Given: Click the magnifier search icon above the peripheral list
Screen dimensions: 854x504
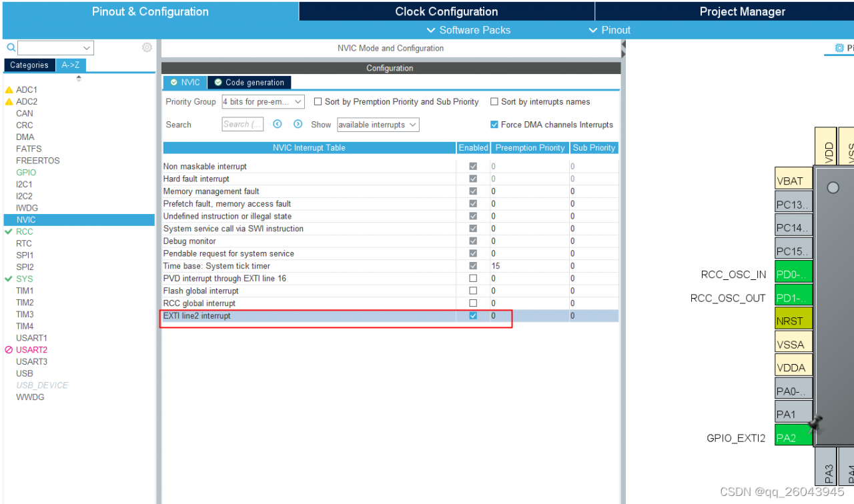Looking at the screenshot, I should pos(11,48).
